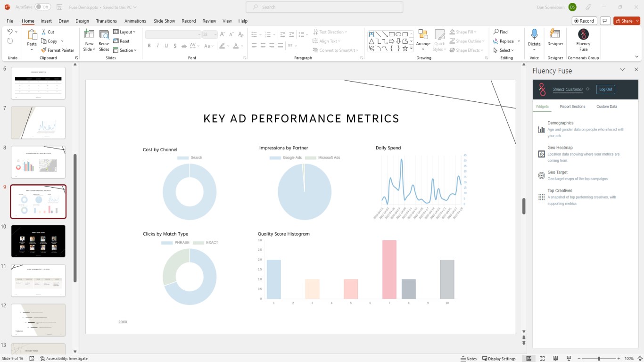644x362 pixels.
Task: Click the Cut scissors command
Action: pos(48,32)
